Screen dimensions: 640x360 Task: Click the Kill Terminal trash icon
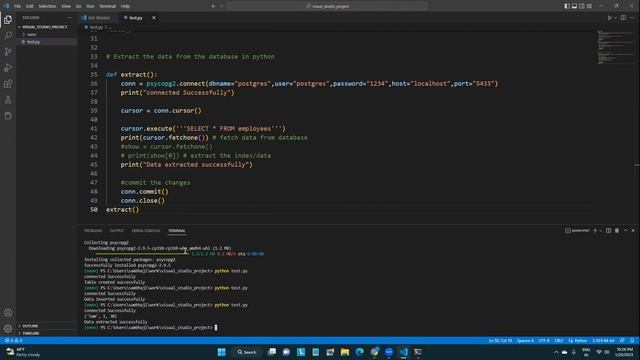(x=617, y=231)
